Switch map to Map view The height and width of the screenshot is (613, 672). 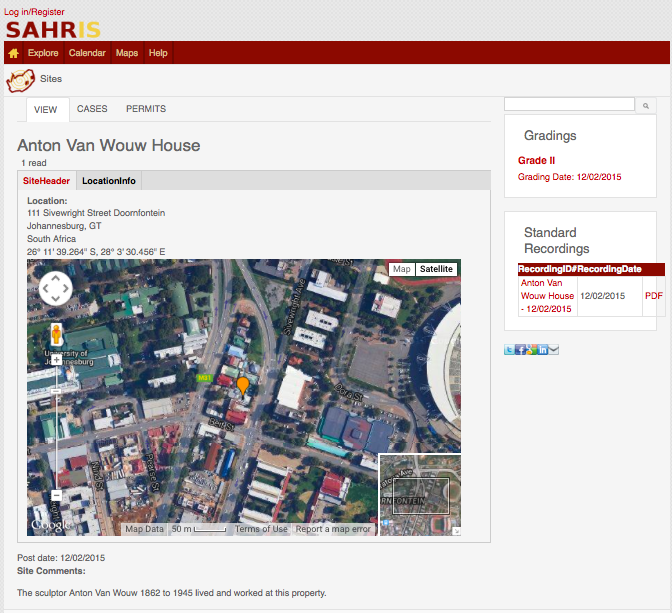tap(401, 269)
